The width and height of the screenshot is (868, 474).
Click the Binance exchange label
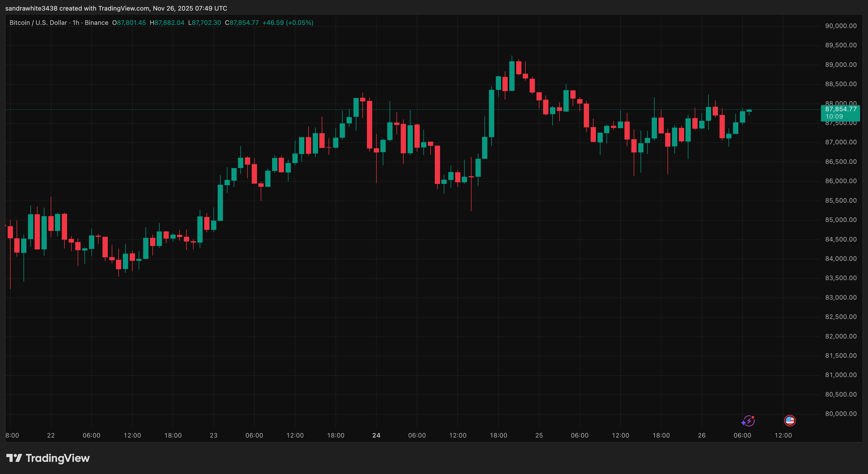click(97, 22)
